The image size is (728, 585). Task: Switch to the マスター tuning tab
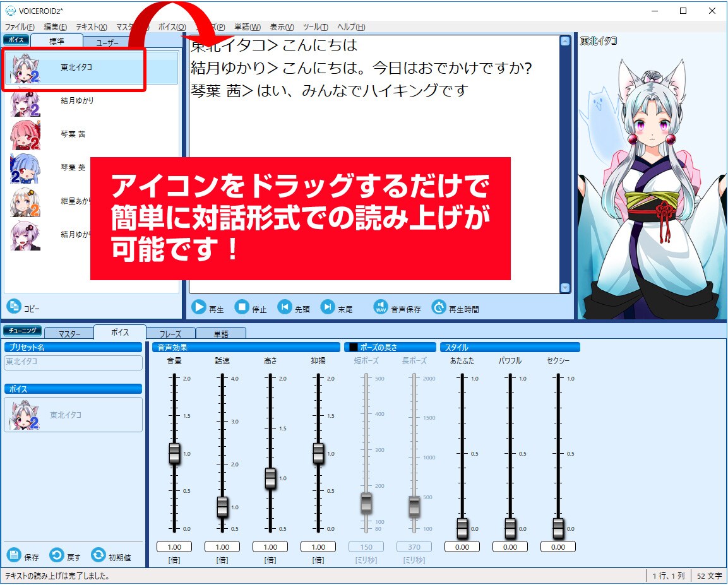pos(69,334)
